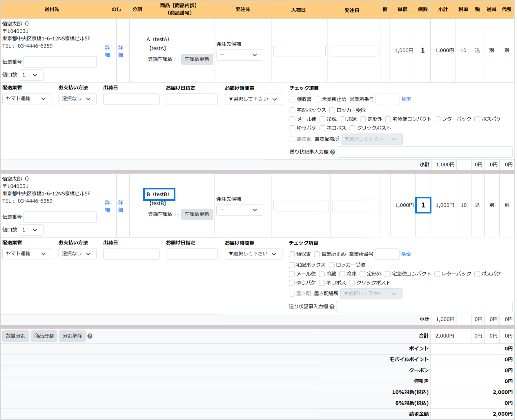Focus the 伝票番号 input for product B

(x=60, y=217)
